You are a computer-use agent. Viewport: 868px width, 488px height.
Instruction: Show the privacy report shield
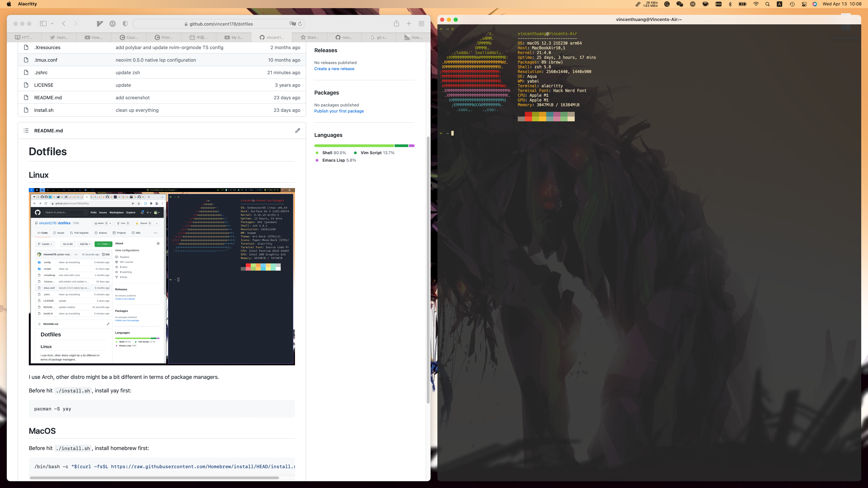coord(125,24)
